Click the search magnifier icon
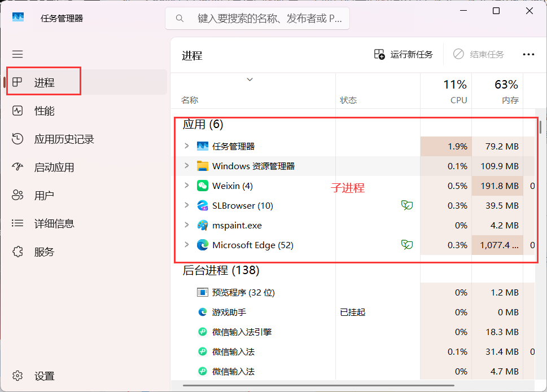 pyautogui.click(x=180, y=18)
